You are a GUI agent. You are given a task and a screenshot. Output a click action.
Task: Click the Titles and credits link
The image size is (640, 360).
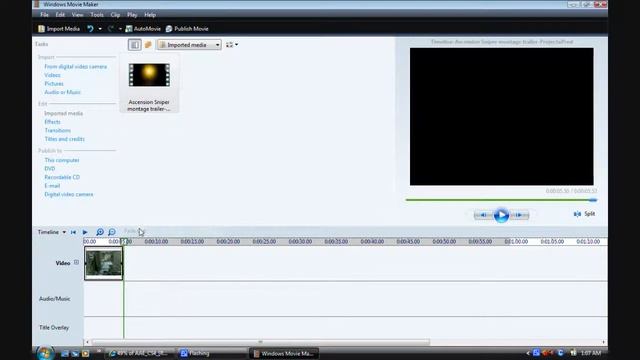(64, 139)
